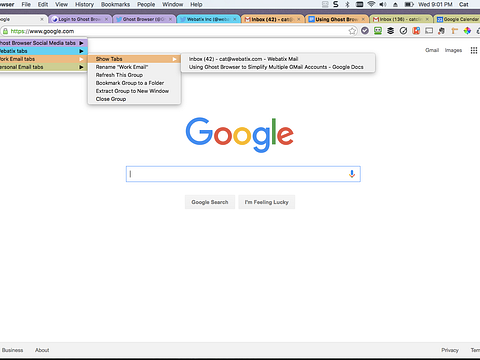Open the orange-red extension with blue badge
The height and width of the screenshot is (360, 480).
click(416, 31)
